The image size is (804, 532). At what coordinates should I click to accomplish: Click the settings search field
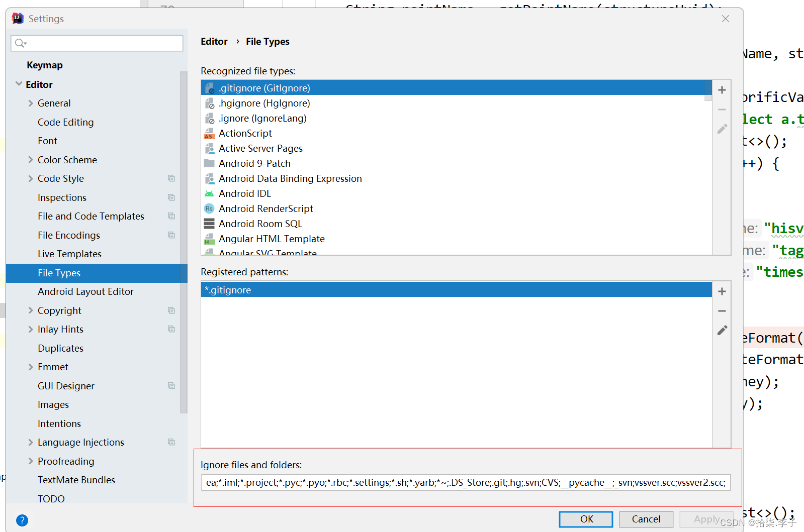pyautogui.click(x=97, y=43)
